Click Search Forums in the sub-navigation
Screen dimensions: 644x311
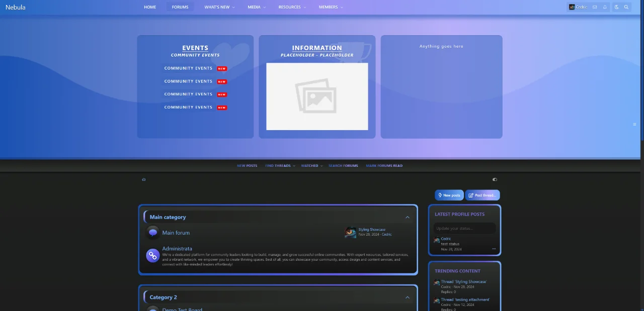pyautogui.click(x=343, y=166)
